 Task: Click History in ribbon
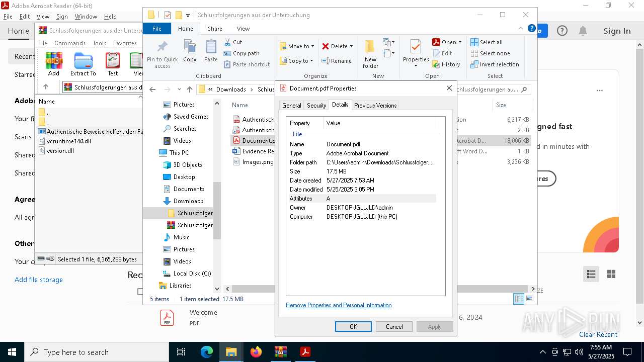point(446,64)
